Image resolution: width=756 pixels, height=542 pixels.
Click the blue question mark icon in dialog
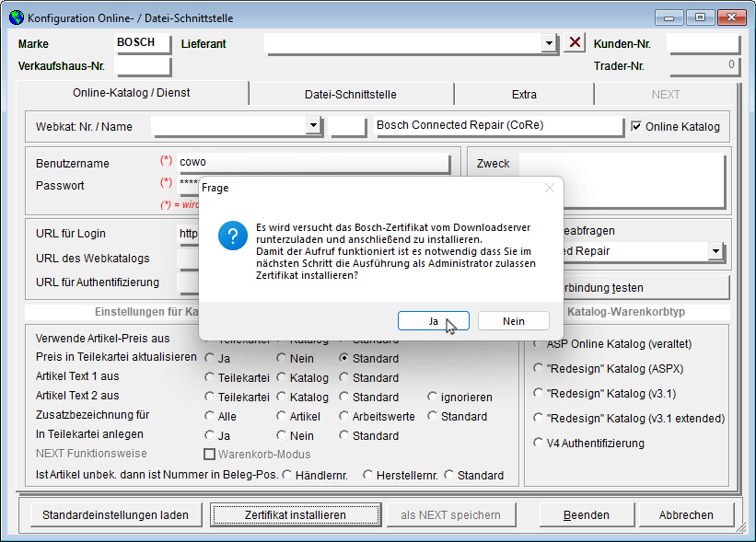(232, 236)
